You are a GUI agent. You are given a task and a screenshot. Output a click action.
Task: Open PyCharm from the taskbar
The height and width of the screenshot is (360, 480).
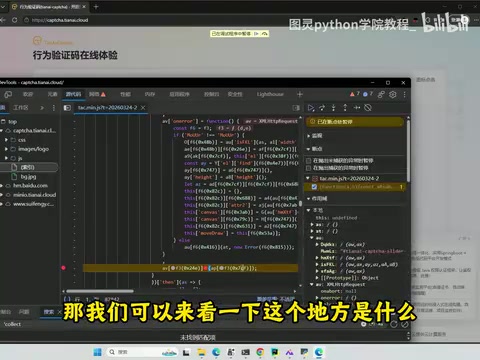tap(275, 352)
